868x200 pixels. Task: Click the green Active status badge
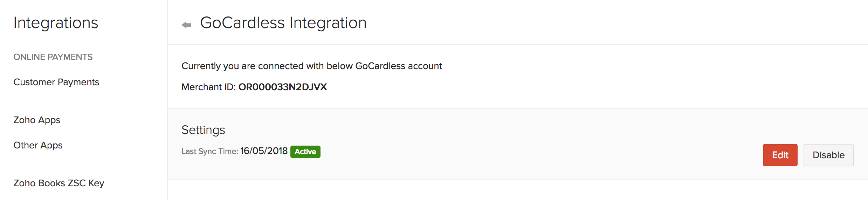tap(305, 152)
